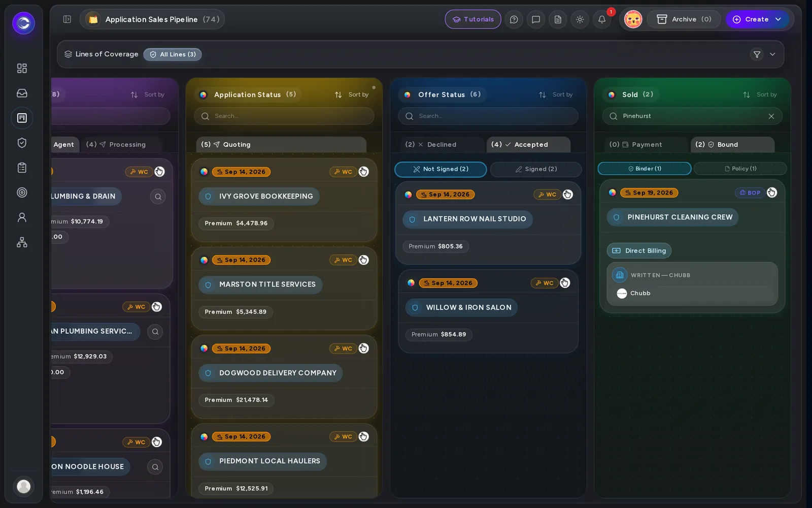Open the Tutorials button

coord(473,19)
